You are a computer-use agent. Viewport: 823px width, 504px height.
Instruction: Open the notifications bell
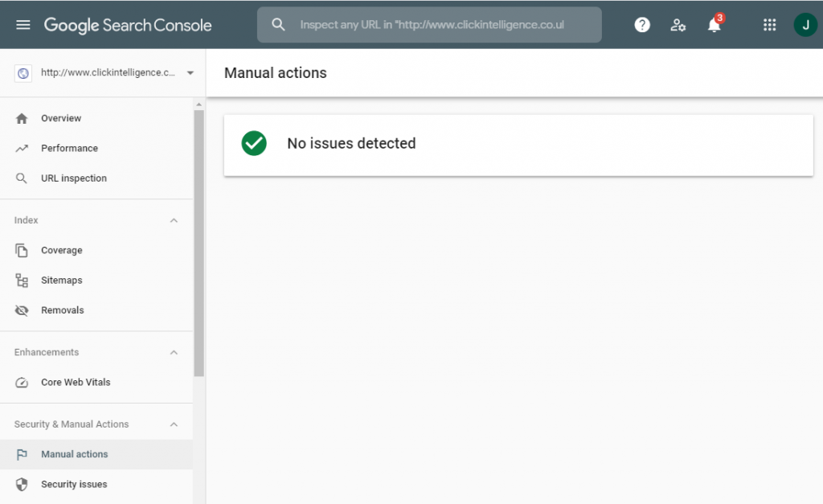coord(714,24)
